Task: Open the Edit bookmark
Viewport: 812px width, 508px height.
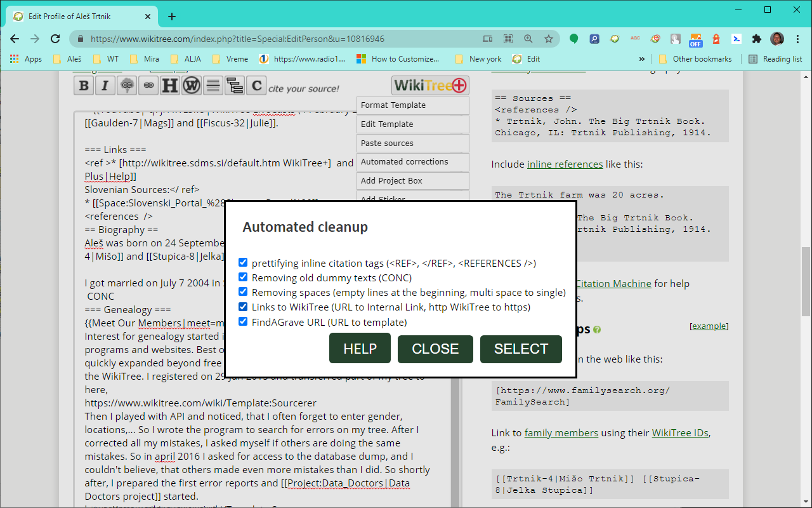Action: coord(527,59)
